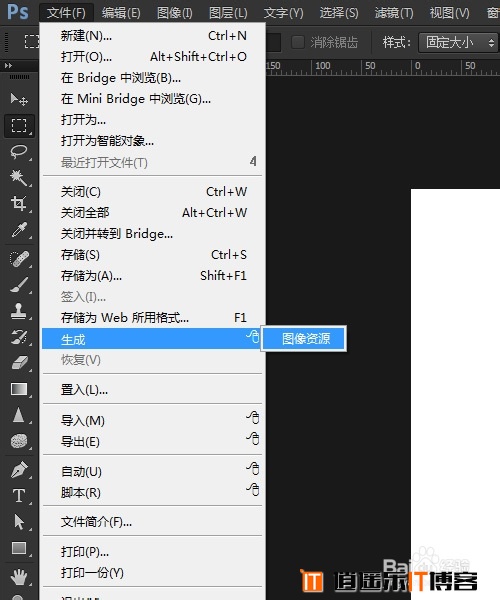Toggle the 消除锯齿 checkbox

coord(298,42)
